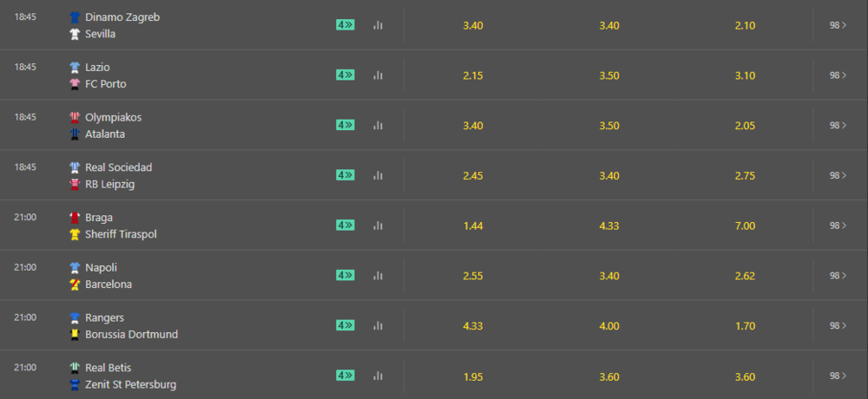Select away odds 2.62 for Barcelona
The width and height of the screenshot is (868, 399).
click(x=745, y=276)
